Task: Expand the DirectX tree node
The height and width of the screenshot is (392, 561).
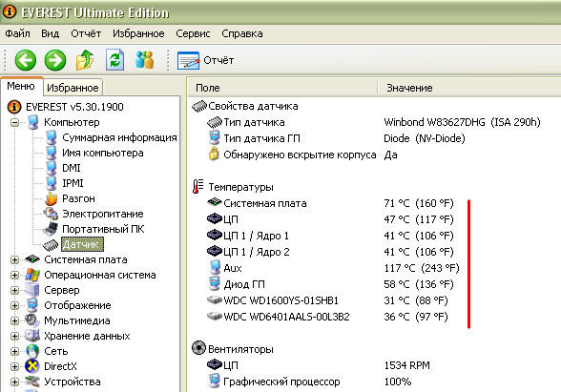Action: click(x=14, y=366)
